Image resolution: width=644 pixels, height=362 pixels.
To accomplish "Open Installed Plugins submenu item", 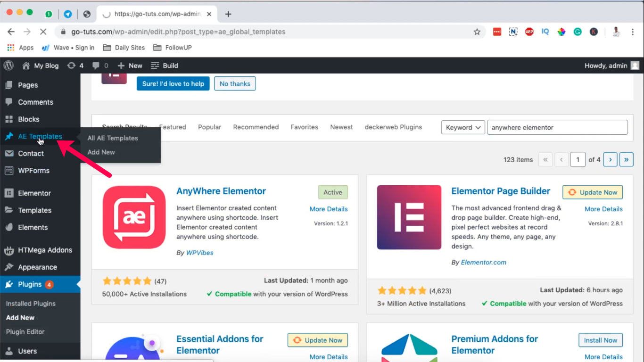I will 31,304.
